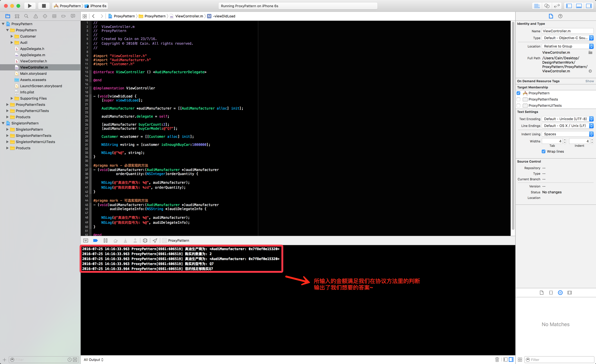Show the assistant editor
This screenshot has height=364, width=596.
pos(547,6)
